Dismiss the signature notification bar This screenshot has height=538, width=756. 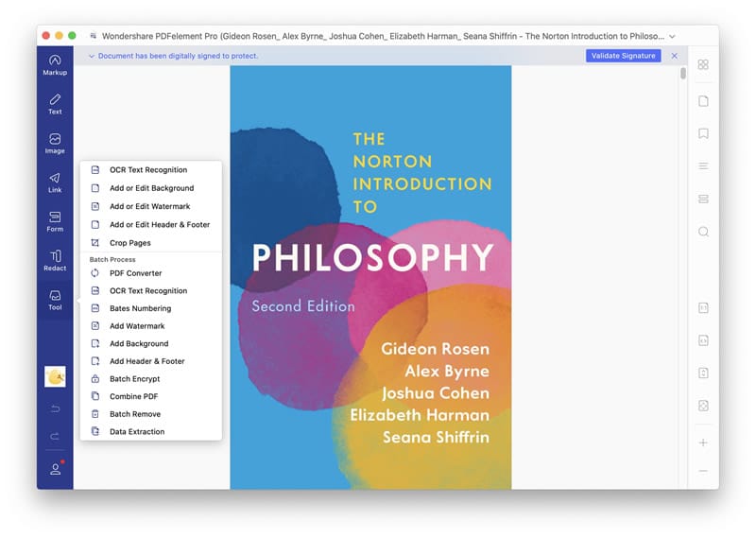pyautogui.click(x=674, y=56)
